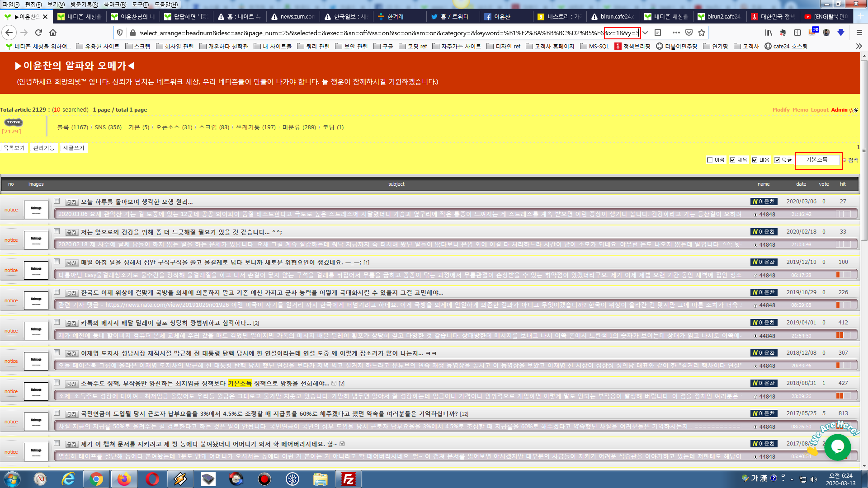
Task: Open the Windows Start menu
Action: [x=12, y=479]
